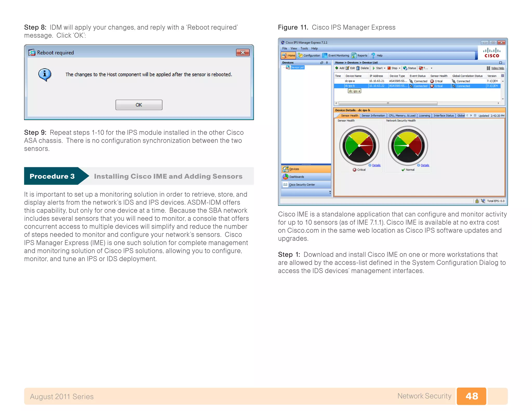Click OK in Reboot required dialog
532x411 pixels.
point(139,105)
